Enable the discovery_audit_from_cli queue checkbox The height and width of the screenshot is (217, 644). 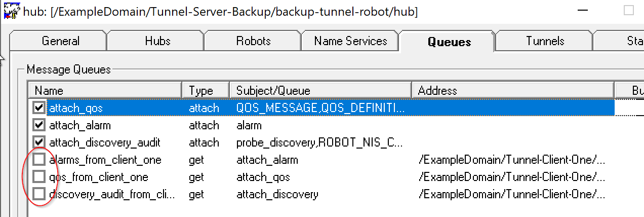pos(38,194)
